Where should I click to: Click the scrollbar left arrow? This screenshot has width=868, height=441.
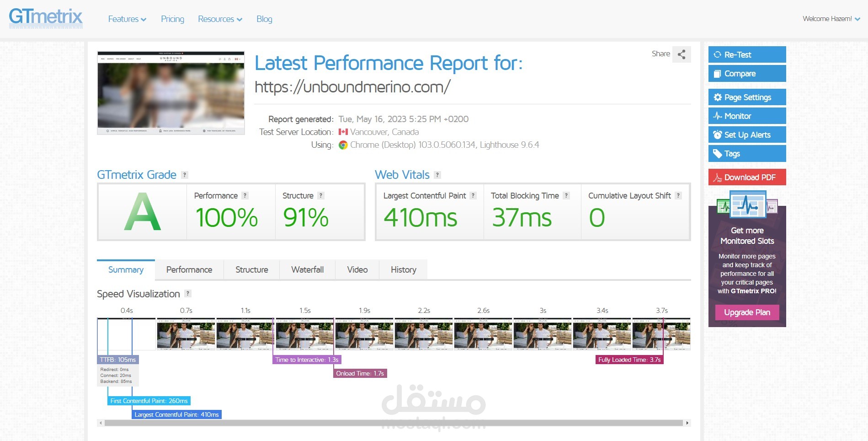pyautogui.click(x=101, y=423)
